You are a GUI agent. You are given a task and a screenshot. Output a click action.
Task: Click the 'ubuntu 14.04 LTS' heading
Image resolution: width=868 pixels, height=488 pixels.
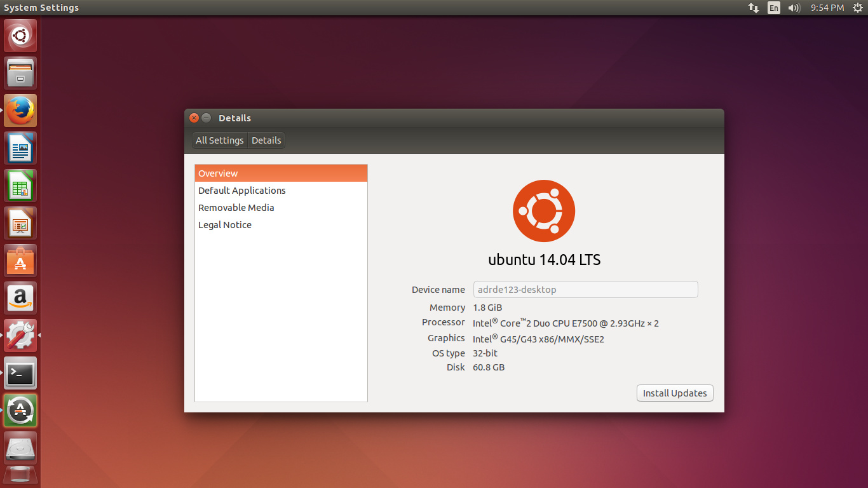[545, 260]
